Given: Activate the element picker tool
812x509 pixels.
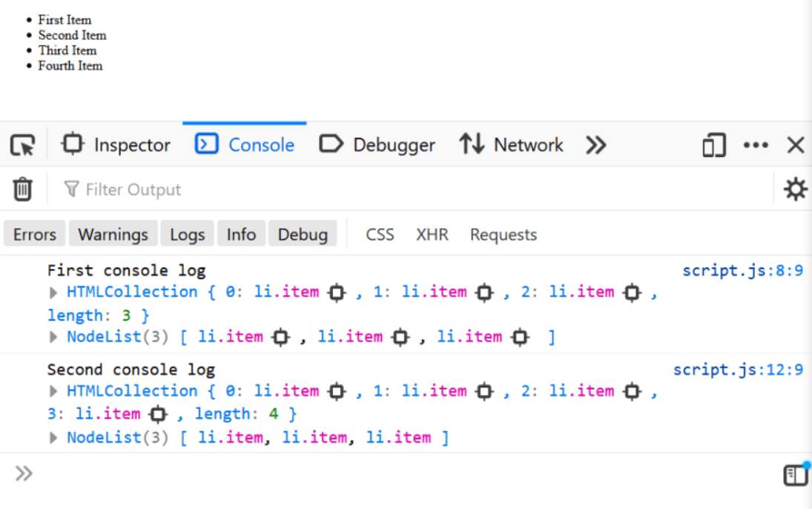Looking at the screenshot, I should pyautogui.click(x=22, y=144).
